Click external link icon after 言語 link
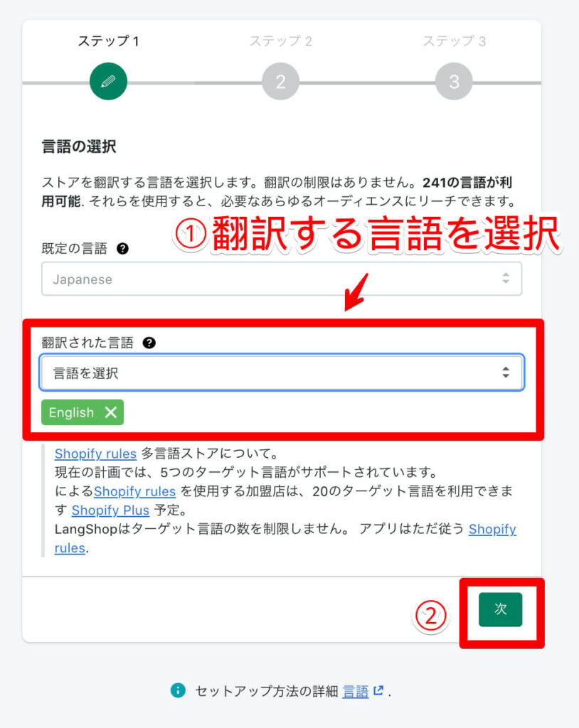The image size is (579, 728). pyautogui.click(x=378, y=690)
